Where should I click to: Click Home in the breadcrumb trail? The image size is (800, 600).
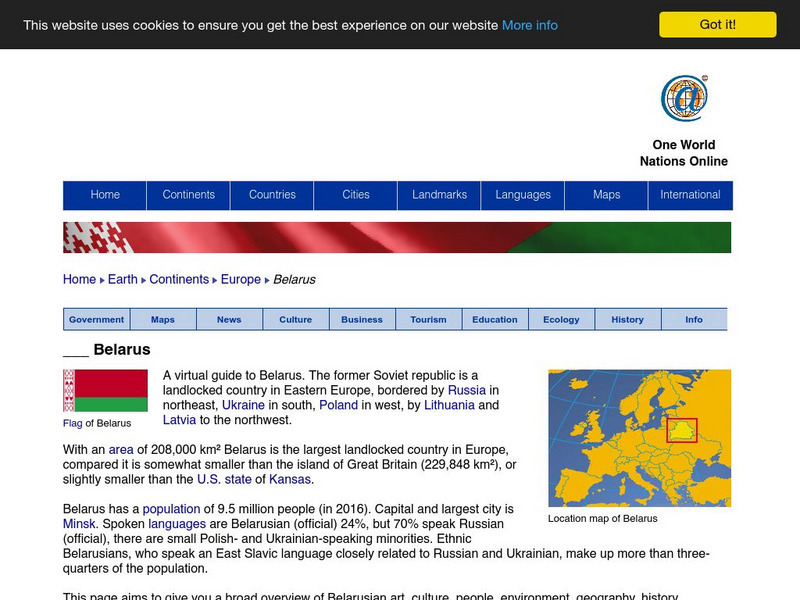[79, 279]
